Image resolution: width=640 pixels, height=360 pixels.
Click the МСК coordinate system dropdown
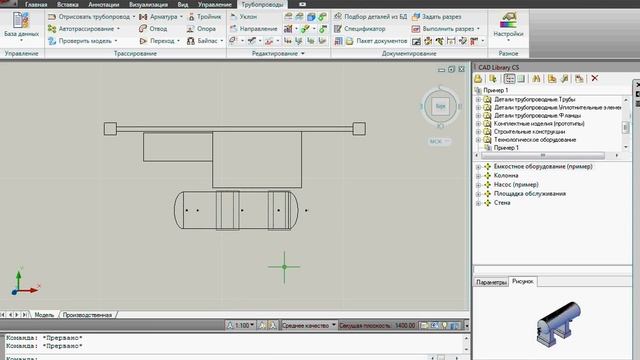tap(439, 141)
